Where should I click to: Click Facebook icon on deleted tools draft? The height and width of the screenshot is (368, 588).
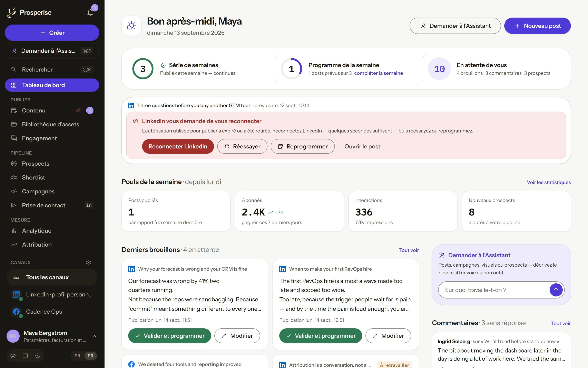pyautogui.click(x=131, y=364)
